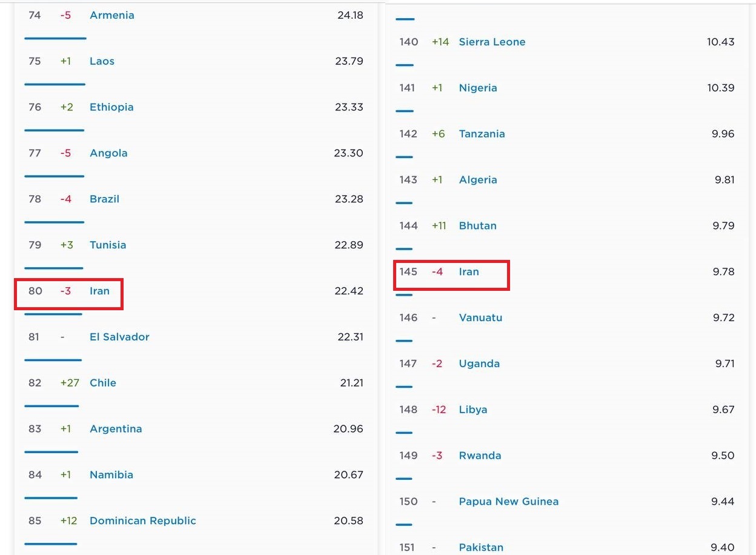The height and width of the screenshot is (555, 756).
Task: Select the Vanuatu entry
Action: click(480, 318)
